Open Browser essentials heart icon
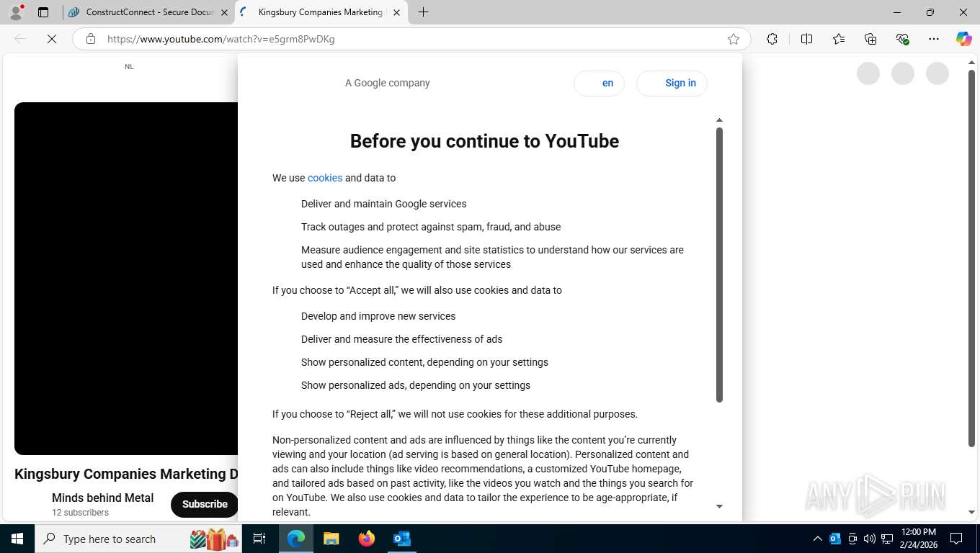The width and height of the screenshot is (980, 553). tap(902, 39)
